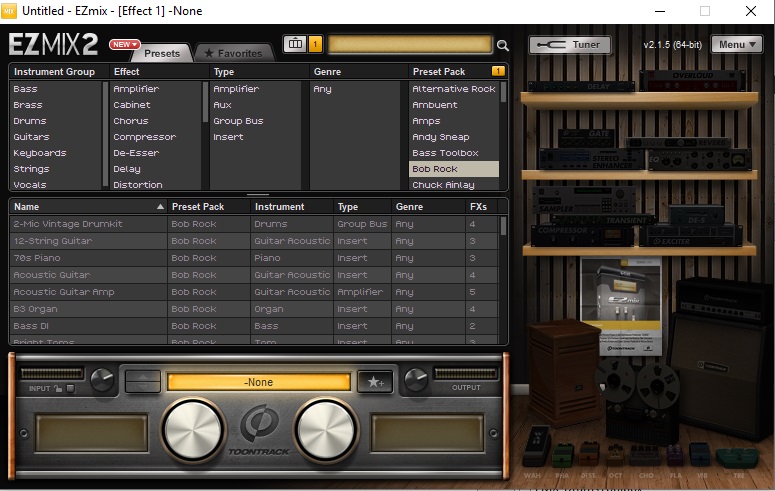Step to next preset with down arrow
This screenshot has width=775, height=491.
(143, 387)
